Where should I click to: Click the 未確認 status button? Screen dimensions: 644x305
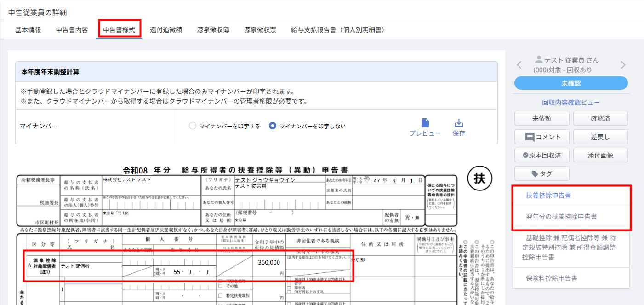pos(571,83)
